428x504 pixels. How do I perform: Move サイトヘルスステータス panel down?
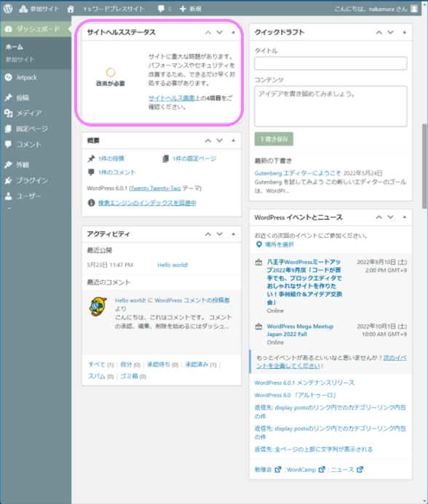(x=220, y=33)
